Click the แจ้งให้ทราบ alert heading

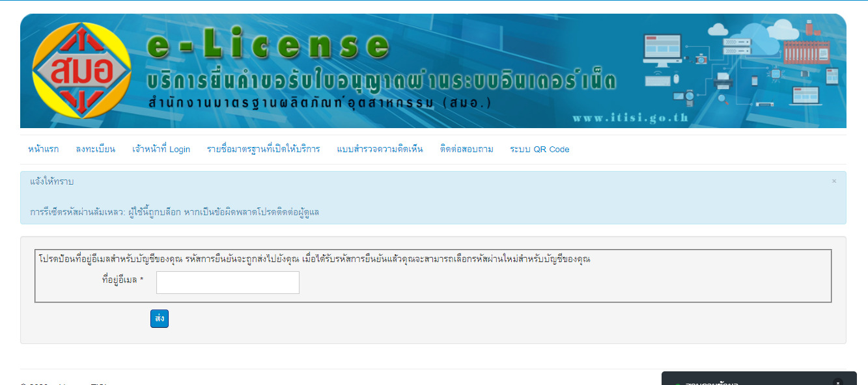[x=52, y=182]
